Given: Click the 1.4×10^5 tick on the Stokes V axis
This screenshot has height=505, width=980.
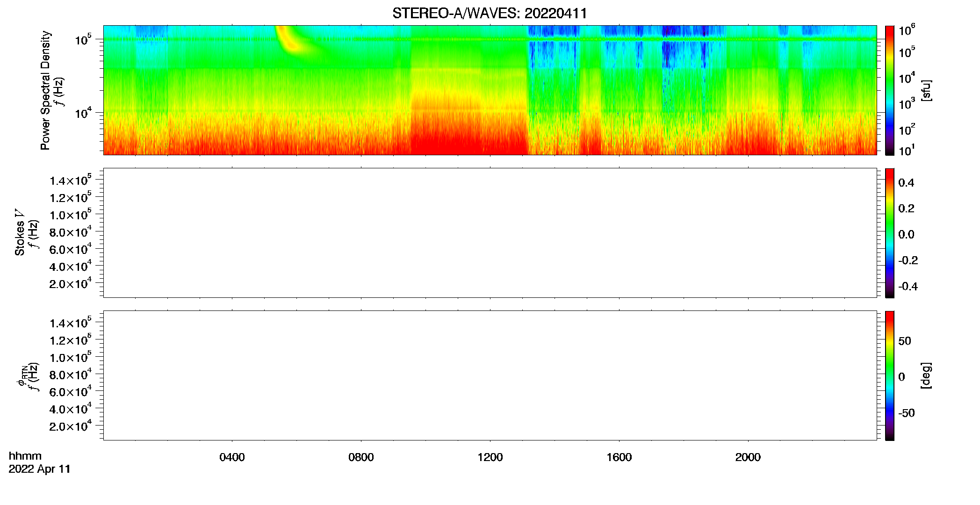Looking at the screenshot, I should coord(71,180).
